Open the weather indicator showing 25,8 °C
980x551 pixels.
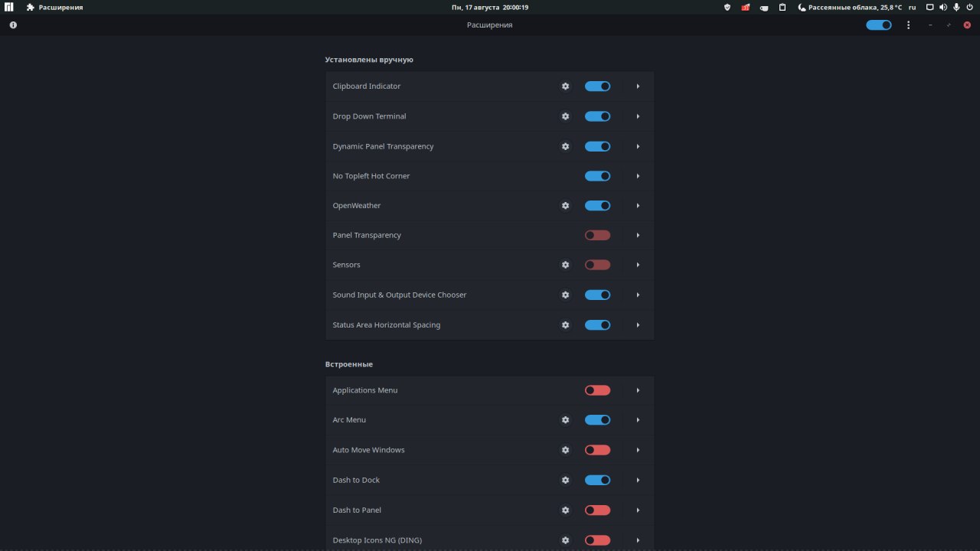click(850, 7)
